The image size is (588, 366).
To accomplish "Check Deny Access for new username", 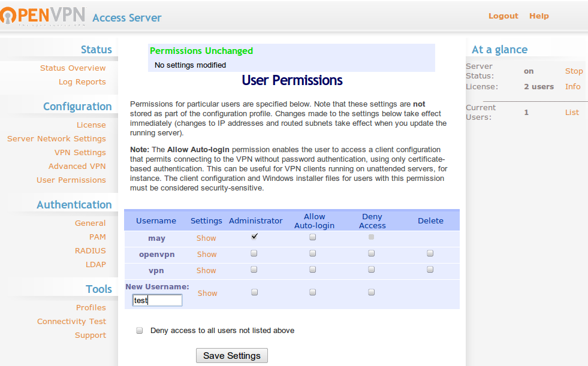I will 371,292.
